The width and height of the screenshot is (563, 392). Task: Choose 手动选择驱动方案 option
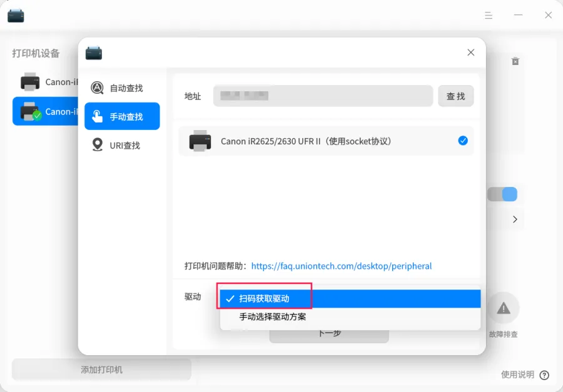[350, 316]
